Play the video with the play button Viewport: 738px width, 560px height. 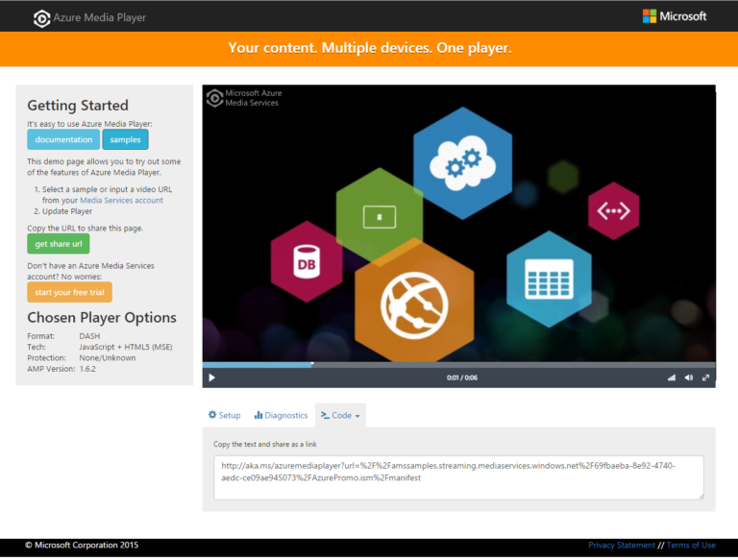pos(211,377)
